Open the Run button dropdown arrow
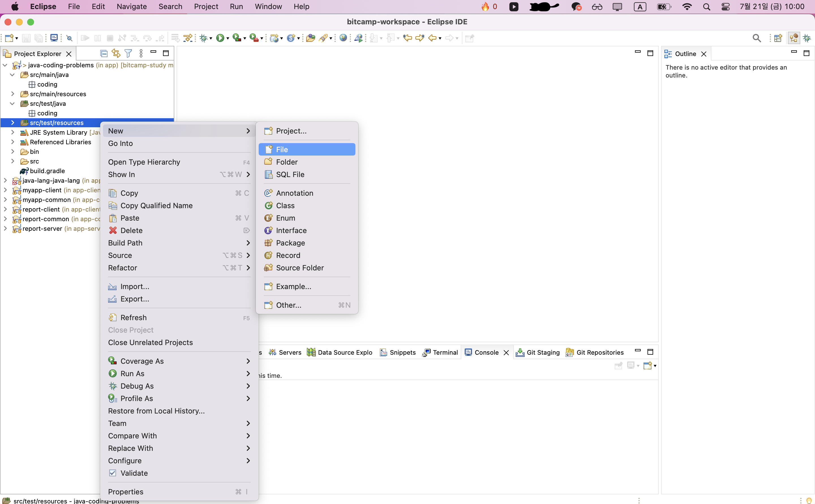The image size is (815, 504). tap(228, 39)
